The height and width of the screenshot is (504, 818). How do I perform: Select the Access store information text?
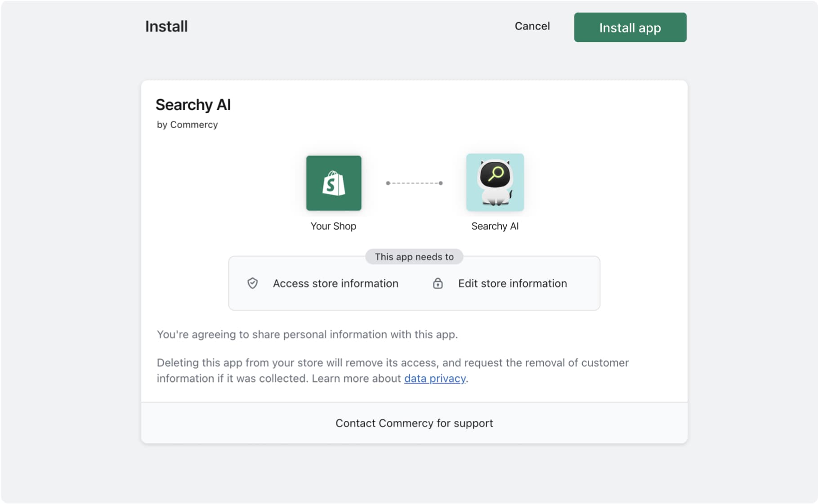[335, 283]
